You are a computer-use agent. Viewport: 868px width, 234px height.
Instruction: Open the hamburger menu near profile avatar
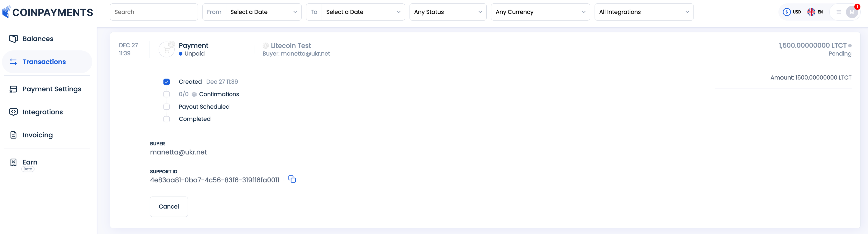click(x=838, y=12)
